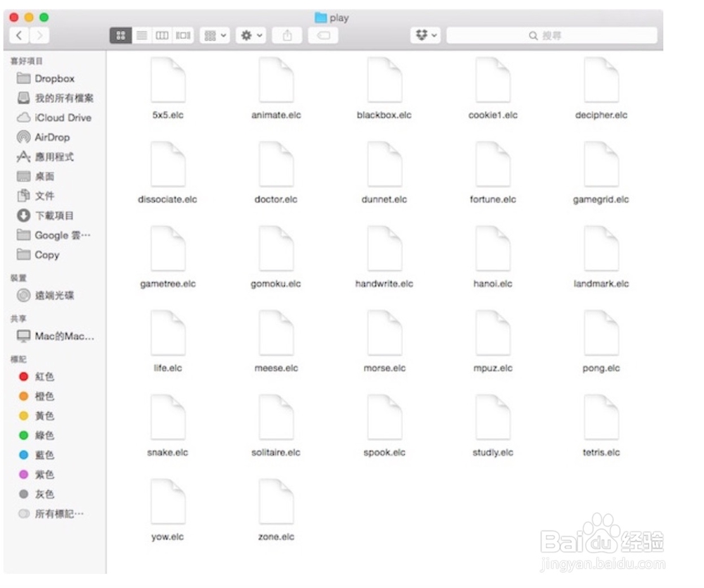Open the Google 雲… sidebar folder
The height and width of the screenshot is (588, 704).
pos(54,235)
